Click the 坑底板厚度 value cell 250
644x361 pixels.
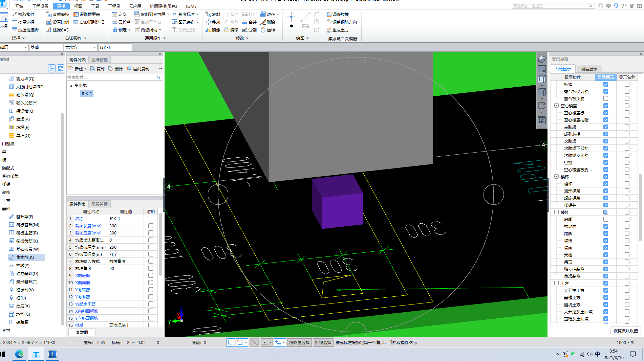click(x=126, y=247)
